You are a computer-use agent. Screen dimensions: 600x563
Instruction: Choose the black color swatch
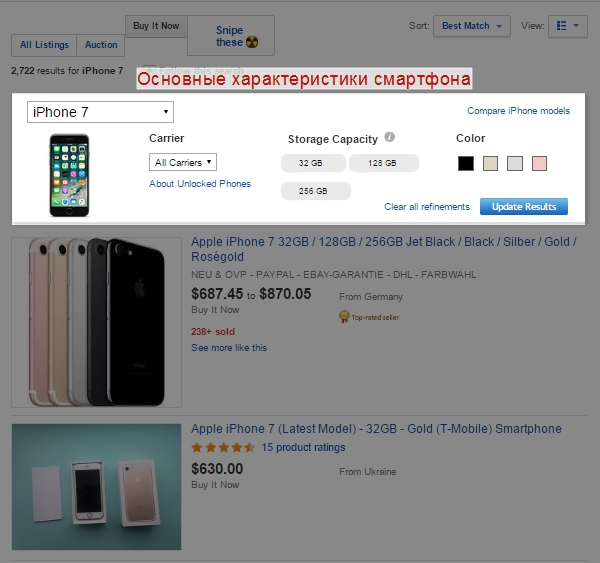click(x=466, y=163)
